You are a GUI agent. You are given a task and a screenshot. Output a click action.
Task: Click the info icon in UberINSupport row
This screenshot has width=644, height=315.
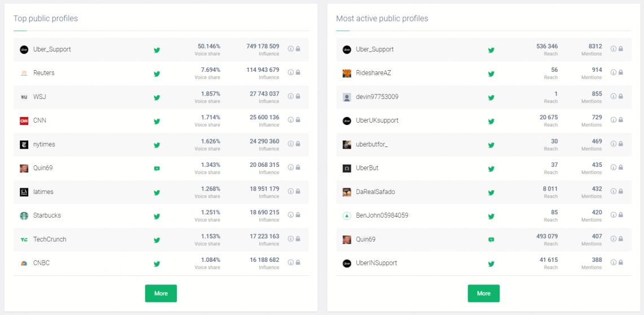(613, 262)
